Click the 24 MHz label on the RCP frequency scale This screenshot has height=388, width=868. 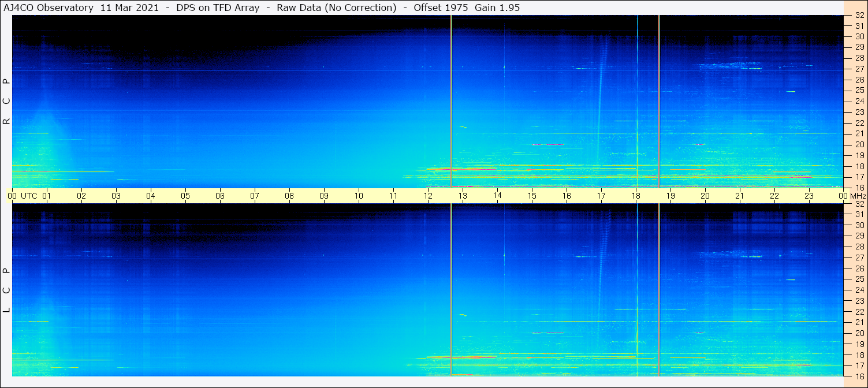[859, 101]
